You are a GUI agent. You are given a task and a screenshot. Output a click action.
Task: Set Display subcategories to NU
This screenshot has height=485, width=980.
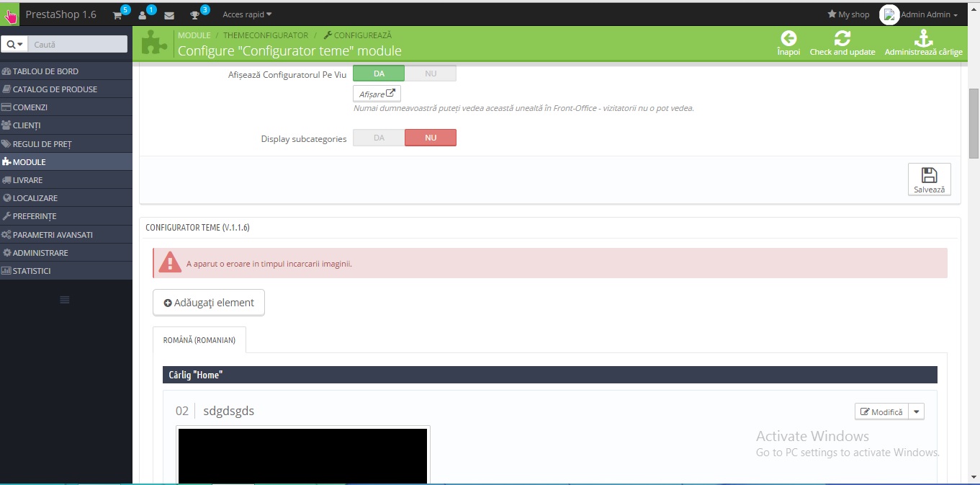point(431,138)
